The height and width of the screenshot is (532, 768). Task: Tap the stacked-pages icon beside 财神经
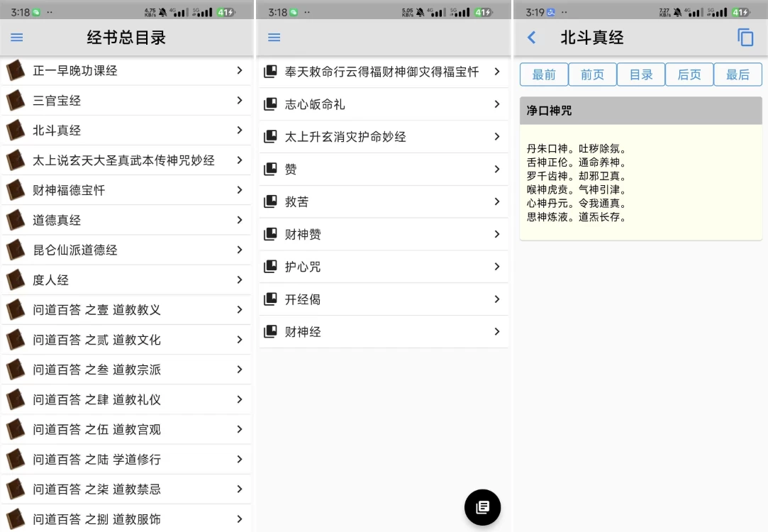pyautogui.click(x=270, y=331)
